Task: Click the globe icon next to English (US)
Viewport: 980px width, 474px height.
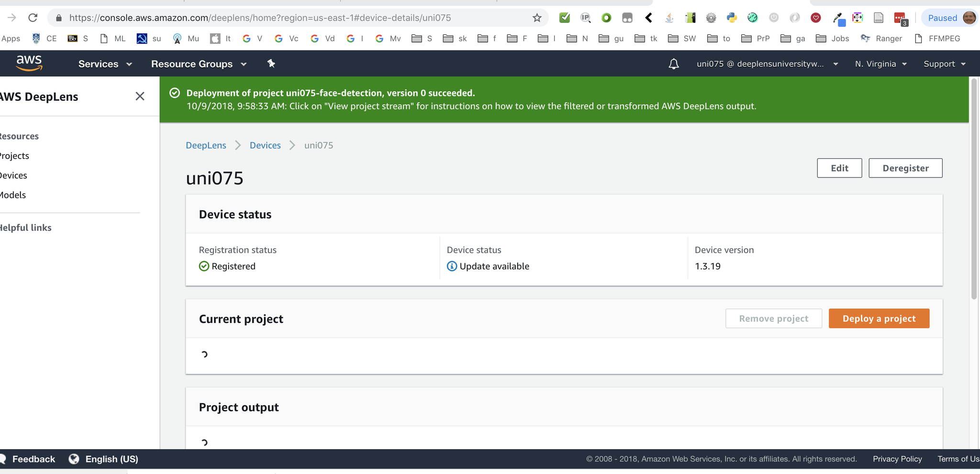Action: point(74,459)
